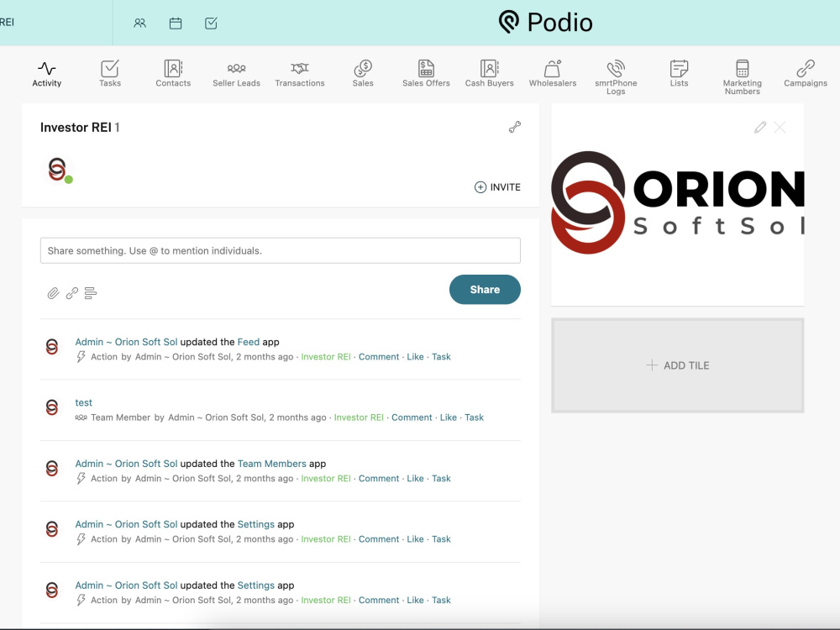Open the test item link
This screenshot has width=840, height=630.
point(83,402)
